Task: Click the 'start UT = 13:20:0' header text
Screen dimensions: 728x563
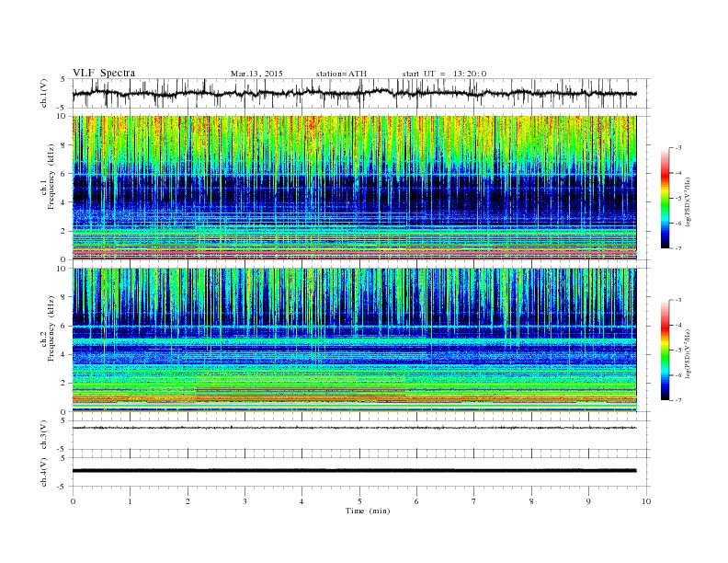Action: [x=444, y=74]
